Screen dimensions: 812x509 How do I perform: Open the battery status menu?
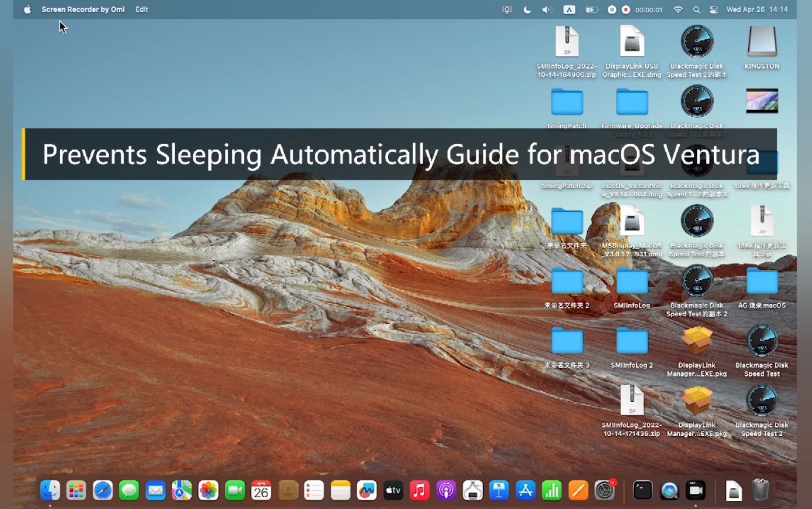pos(592,9)
